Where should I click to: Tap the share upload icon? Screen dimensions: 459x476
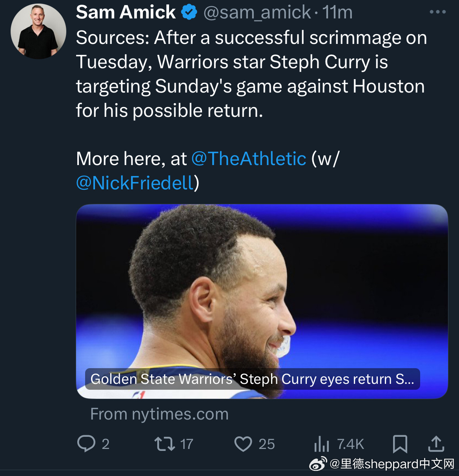(x=436, y=444)
